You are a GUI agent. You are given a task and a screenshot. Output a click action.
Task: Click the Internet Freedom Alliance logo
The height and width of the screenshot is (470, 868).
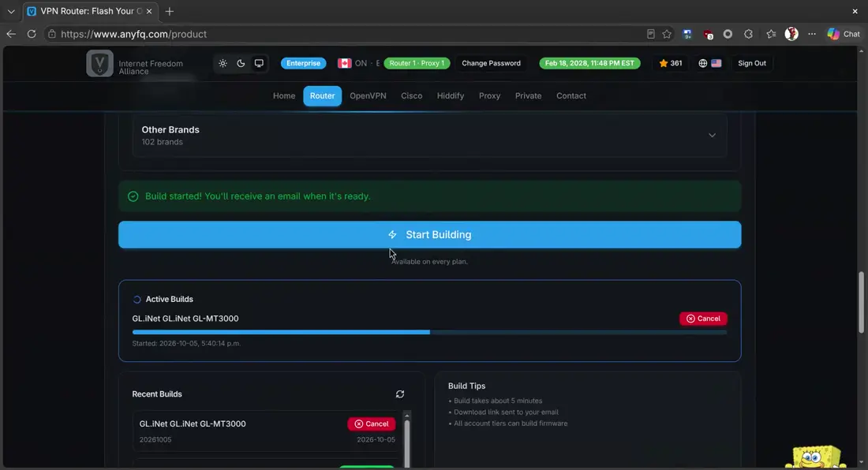pyautogui.click(x=99, y=63)
